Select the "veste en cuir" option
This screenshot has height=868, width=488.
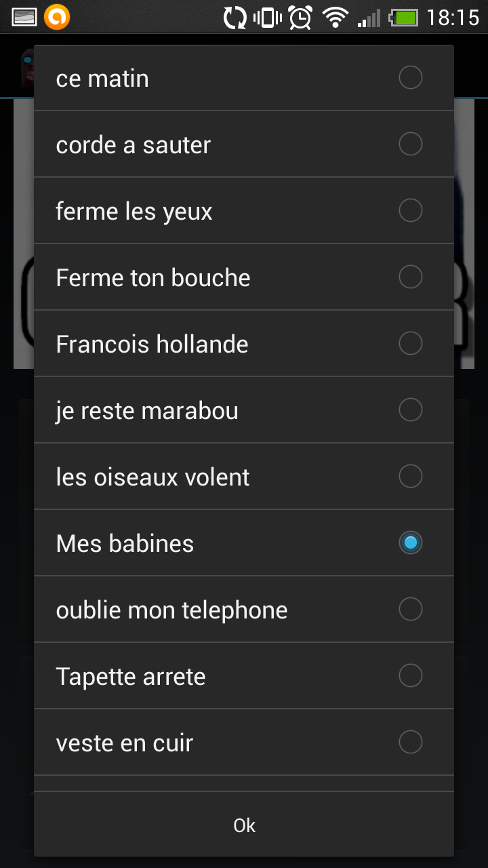pyautogui.click(x=410, y=743)
